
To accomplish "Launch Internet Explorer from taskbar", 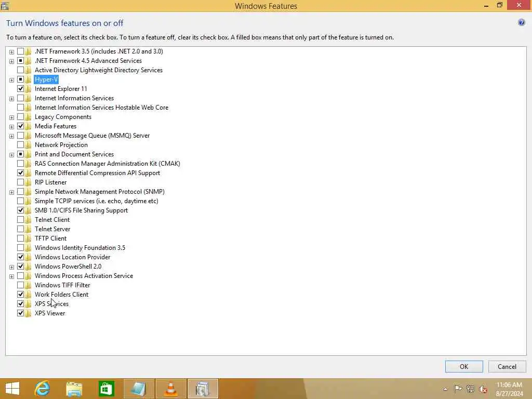I will pos(42,389).
